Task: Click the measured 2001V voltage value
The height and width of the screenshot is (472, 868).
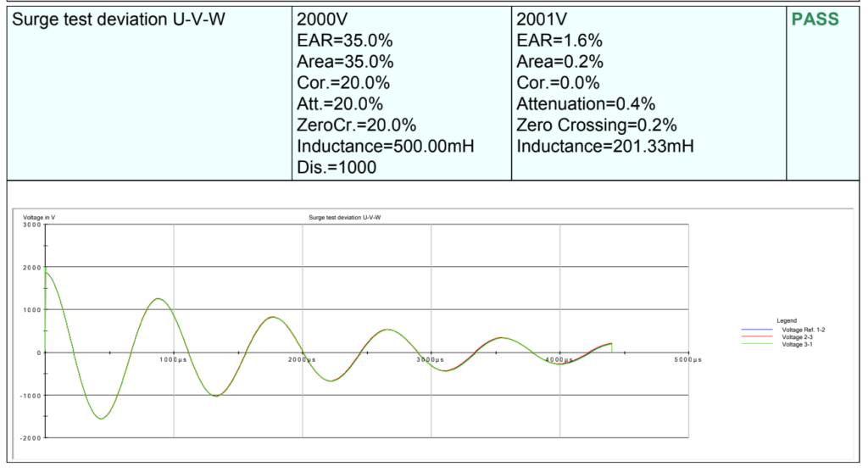Action: click(x=544, y=19)
